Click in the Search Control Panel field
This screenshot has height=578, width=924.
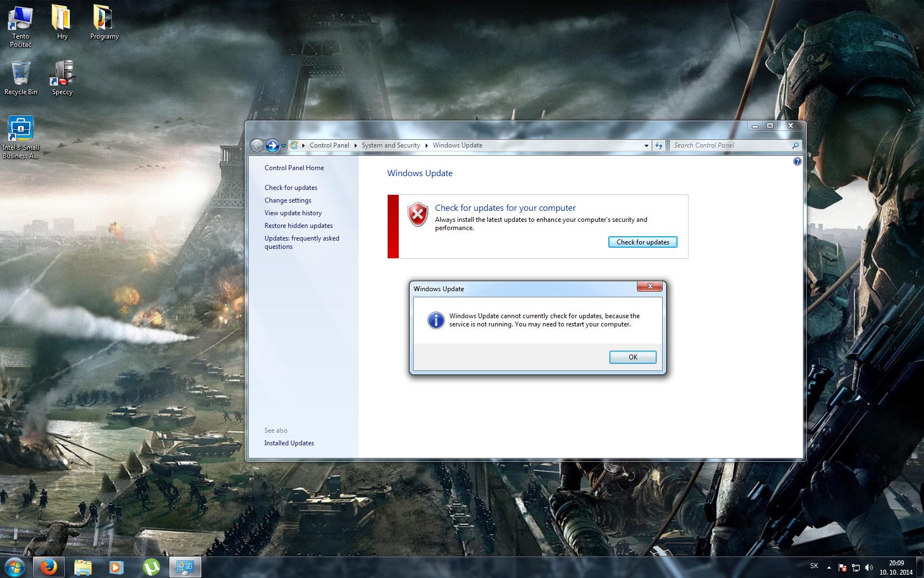[731, 145]
